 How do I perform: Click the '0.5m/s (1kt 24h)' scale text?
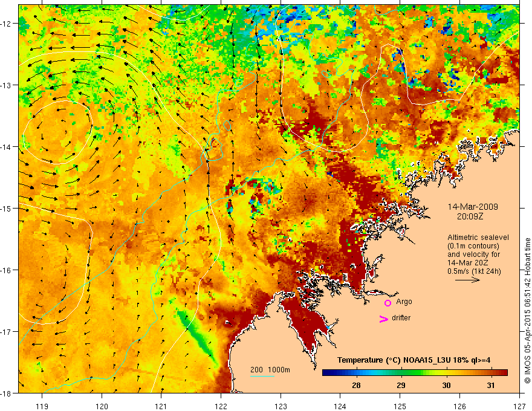pyautogui.click(x=474, y=271)
